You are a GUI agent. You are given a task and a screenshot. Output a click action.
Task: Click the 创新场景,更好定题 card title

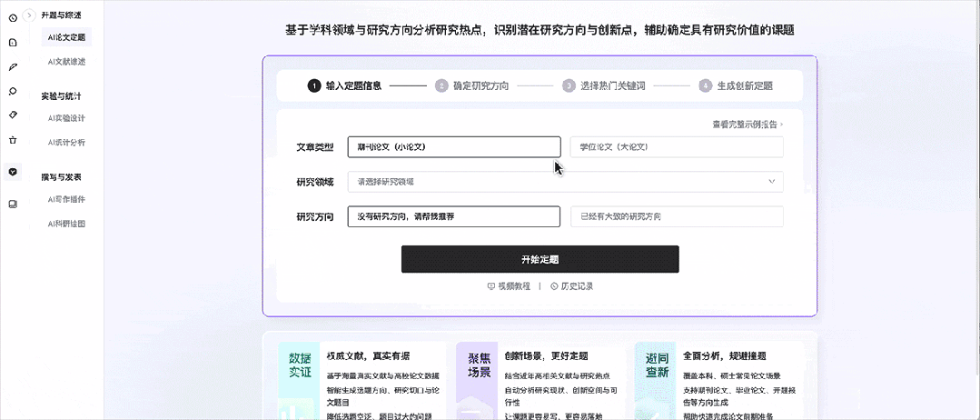click(x=546, y=356)
